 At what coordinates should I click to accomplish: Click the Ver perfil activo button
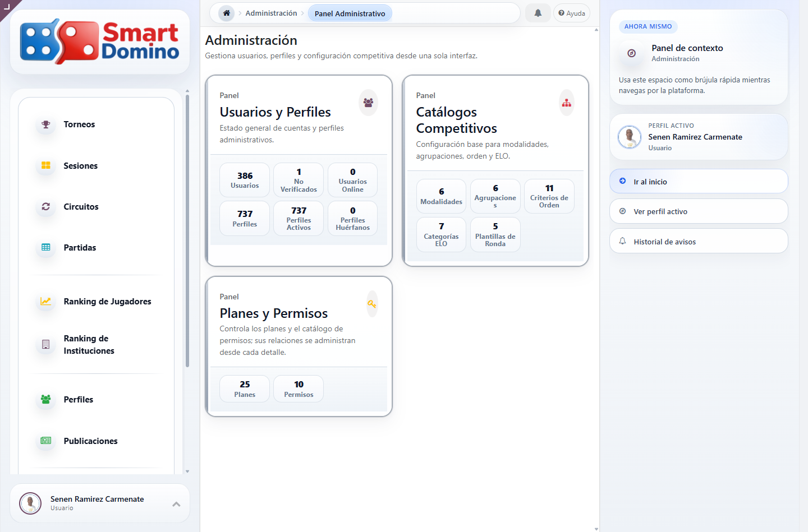pos(699,211)
